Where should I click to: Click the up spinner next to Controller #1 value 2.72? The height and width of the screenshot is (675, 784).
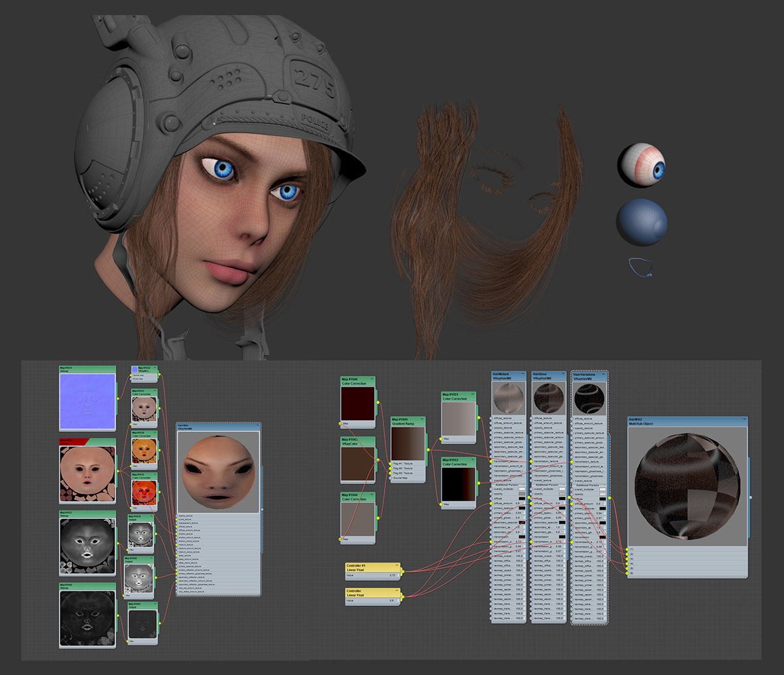pyautogui.click(x=398, y=574)
